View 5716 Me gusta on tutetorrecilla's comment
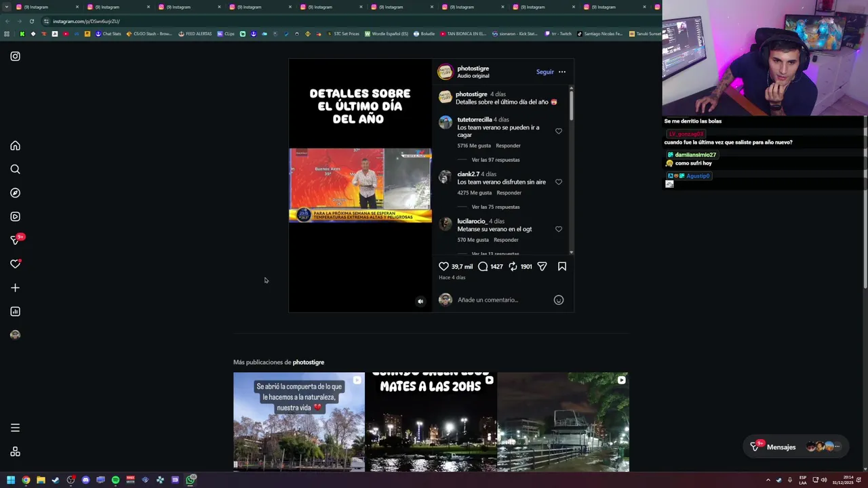Screen dimensions: 868x488 [x=474, y=146]
